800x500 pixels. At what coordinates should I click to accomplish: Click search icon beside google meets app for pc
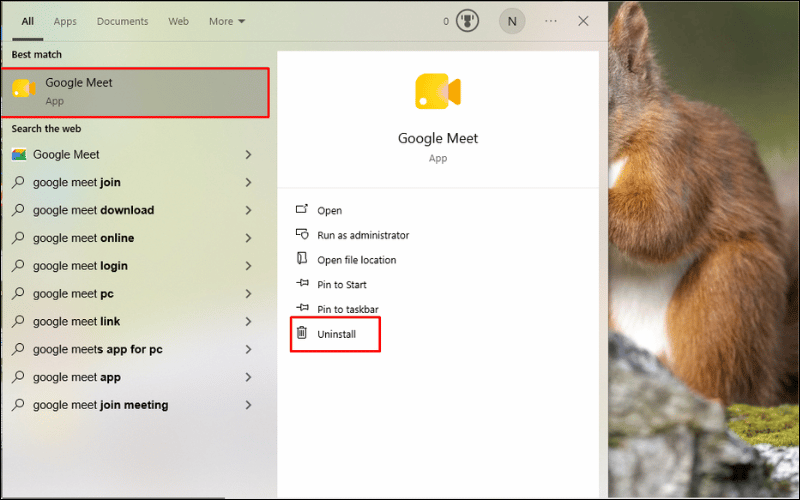pyautogui.click(x=18, y=348)
